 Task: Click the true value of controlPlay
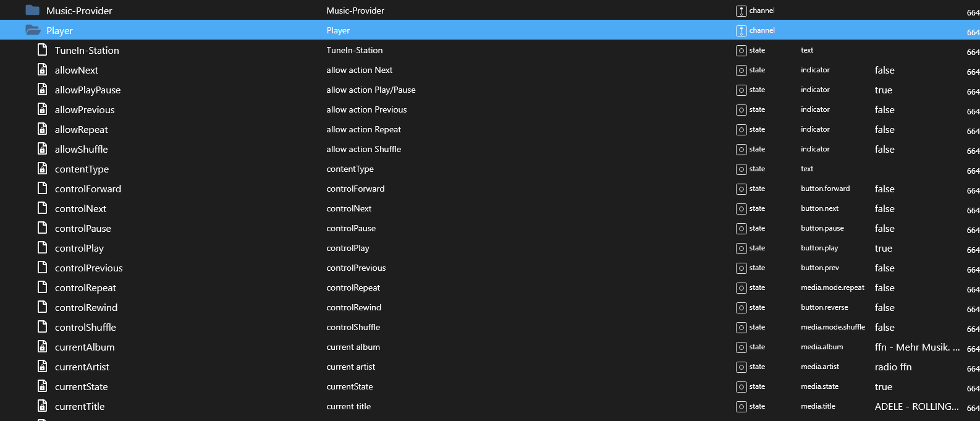883,249
